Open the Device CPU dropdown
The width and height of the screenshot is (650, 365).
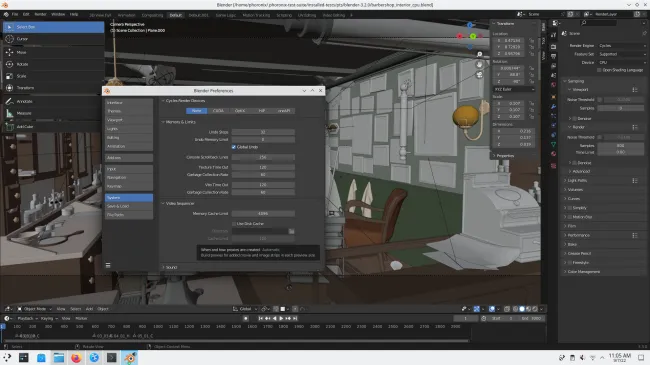622,63
